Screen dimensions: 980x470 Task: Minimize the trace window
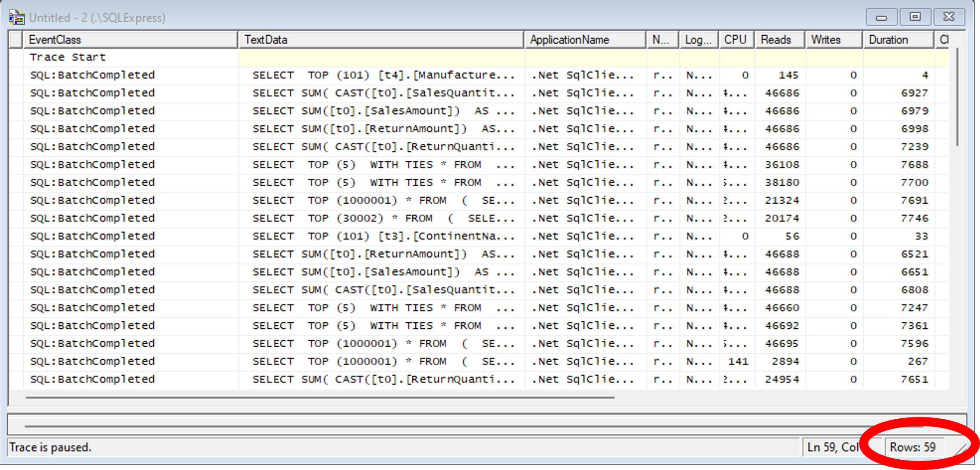click(x=881, y=17)
